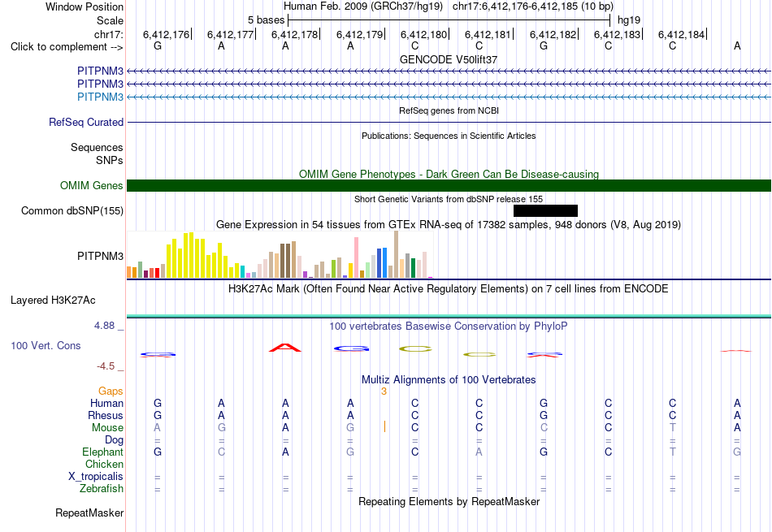The image size is (772, 532).
Task: Select the 100 Vert. Cons label
Action: (x=46, y=345)
